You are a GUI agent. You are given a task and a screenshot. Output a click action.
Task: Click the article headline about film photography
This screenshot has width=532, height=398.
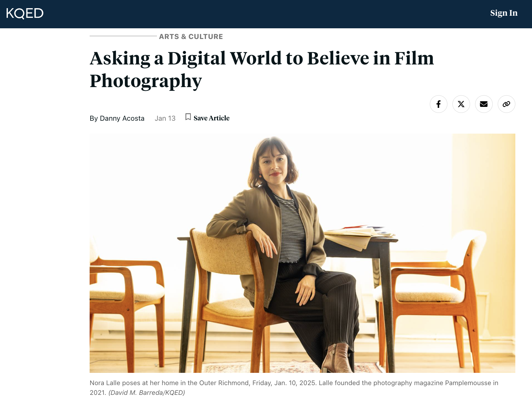(262, 69)
